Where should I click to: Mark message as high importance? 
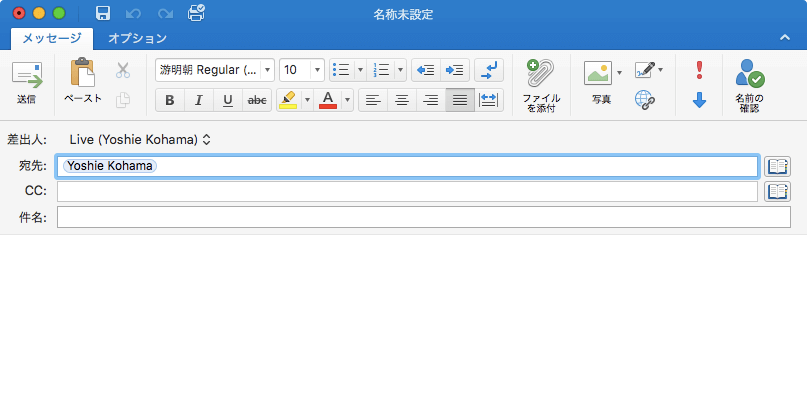699,69
